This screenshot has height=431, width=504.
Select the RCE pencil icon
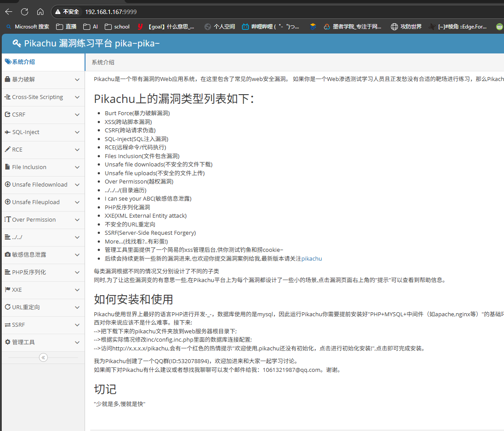pyautogui.click(x=7, y=149)
